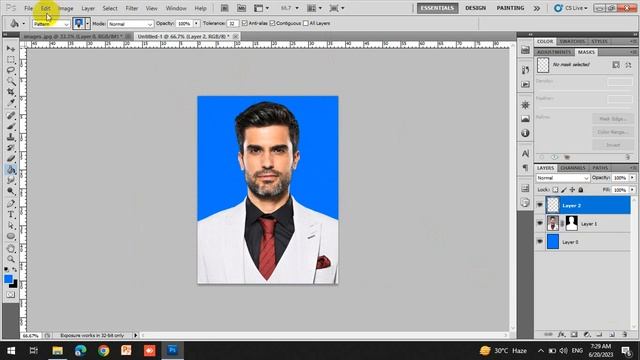Switch to the Channels tab

pos(573,168)
